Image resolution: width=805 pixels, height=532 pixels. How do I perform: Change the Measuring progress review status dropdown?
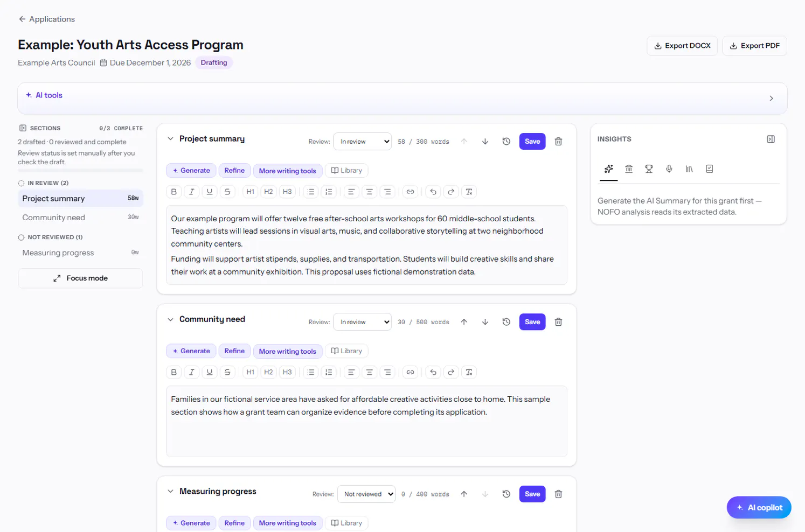click(366, 494)
